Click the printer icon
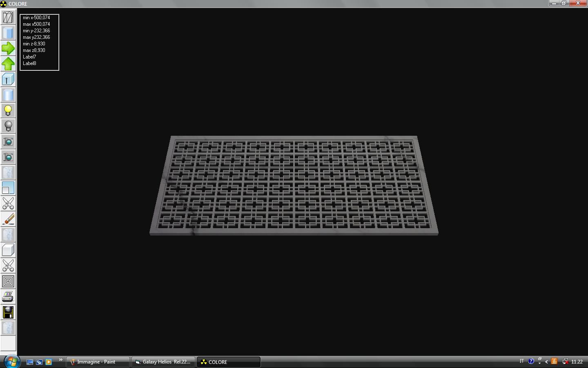Viewport: 588px width, 368px height. click(x=8, y=297)
